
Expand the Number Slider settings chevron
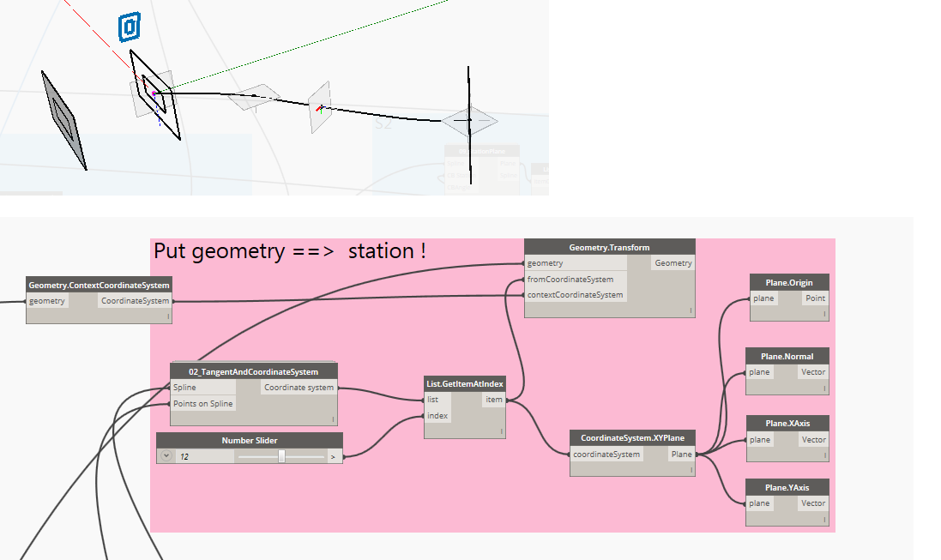point(166,456)
